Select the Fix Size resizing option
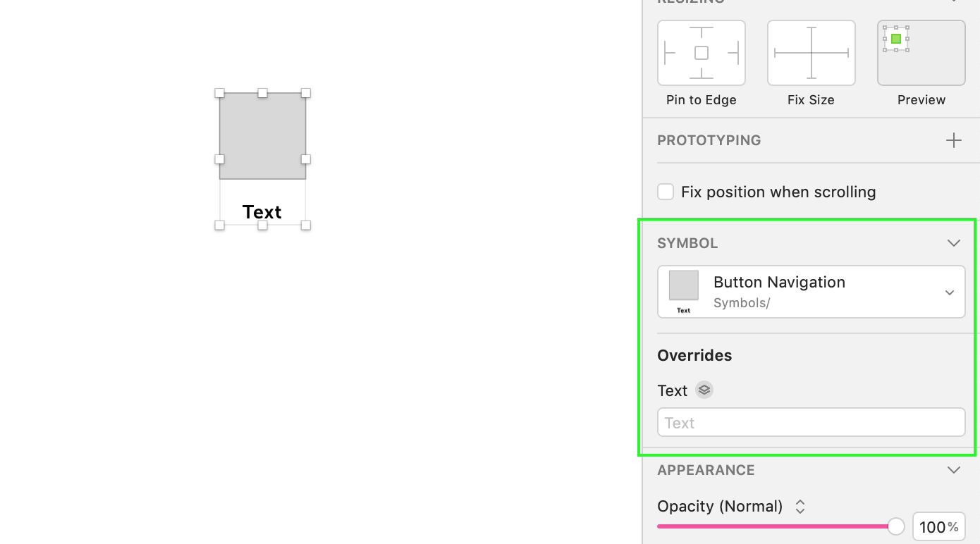 [810, 52]
